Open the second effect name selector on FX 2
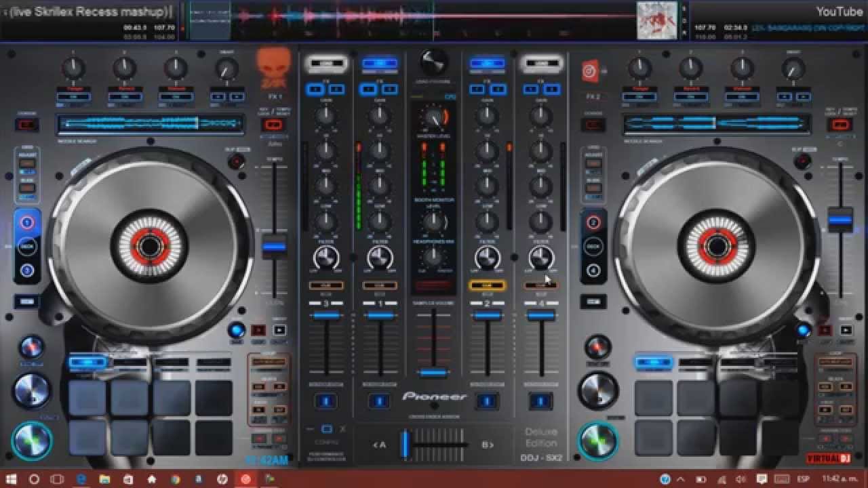The image size is (868, 488). [x=691, y=89]
